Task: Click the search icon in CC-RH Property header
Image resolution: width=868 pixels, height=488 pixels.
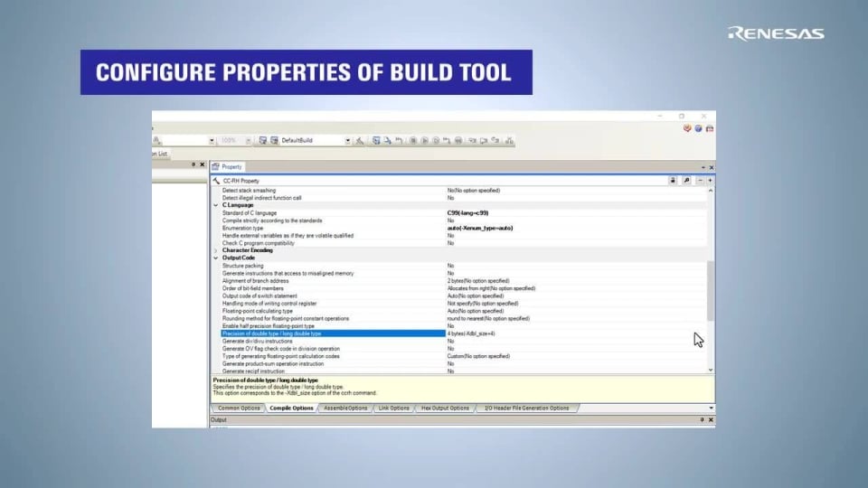Action: pos(686,181)
